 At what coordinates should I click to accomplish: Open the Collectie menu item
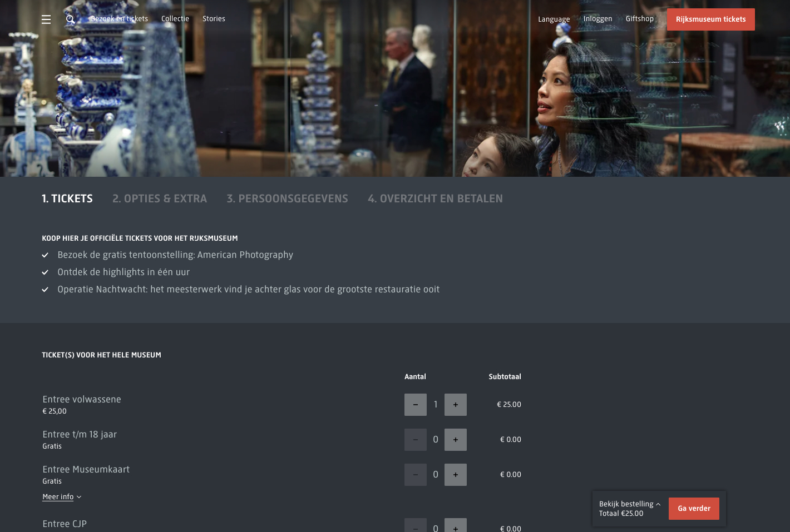coord(175,19)
